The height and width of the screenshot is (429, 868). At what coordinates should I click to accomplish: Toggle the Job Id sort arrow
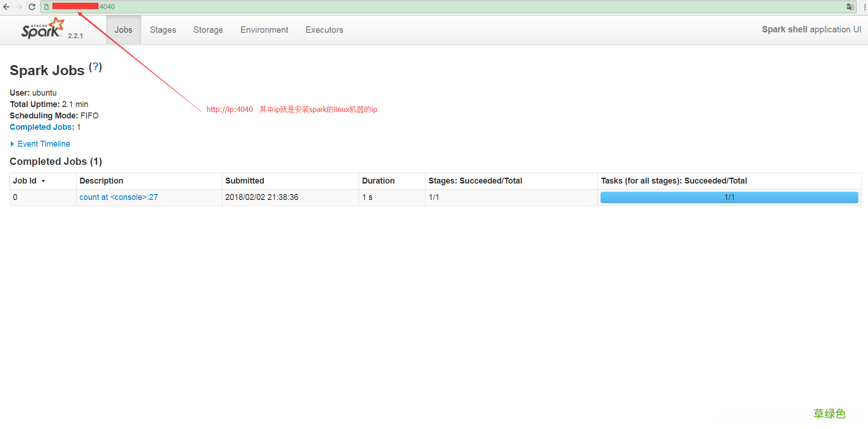point(43,181)
